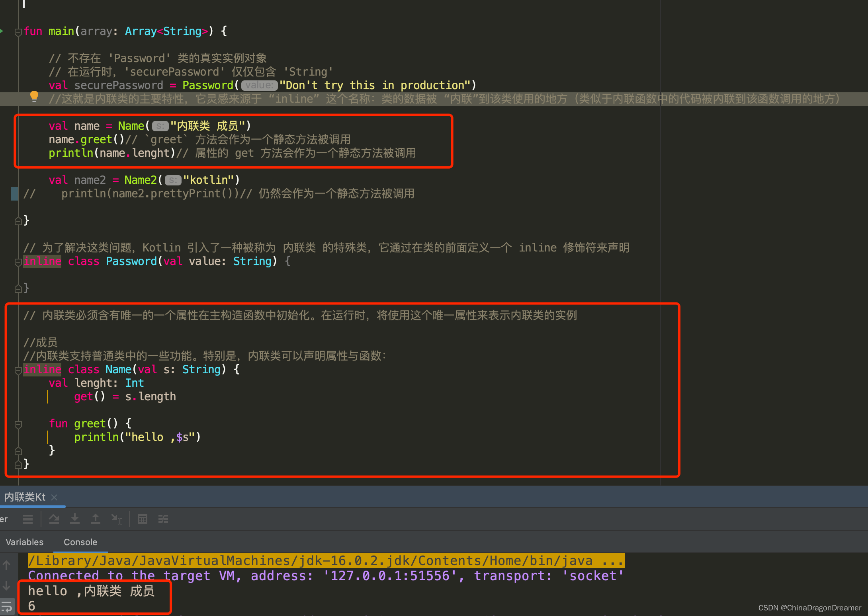Click 'main' function name
The image size is (868, 616).
[x=61, y=31]
